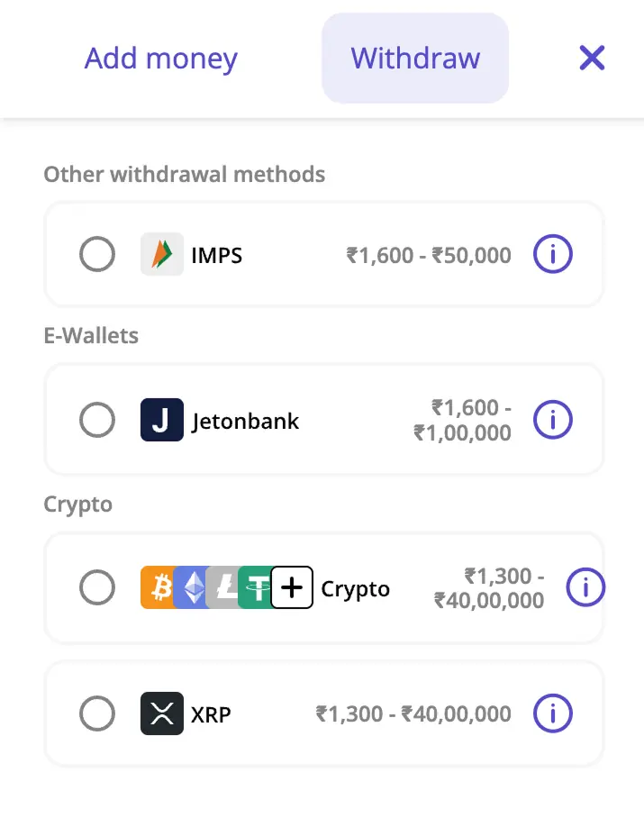The height and width of the screenshot is (818, 644).
Task: Open the info tooltip for Jetonbank limits
Action: click(x=552, y=420)
